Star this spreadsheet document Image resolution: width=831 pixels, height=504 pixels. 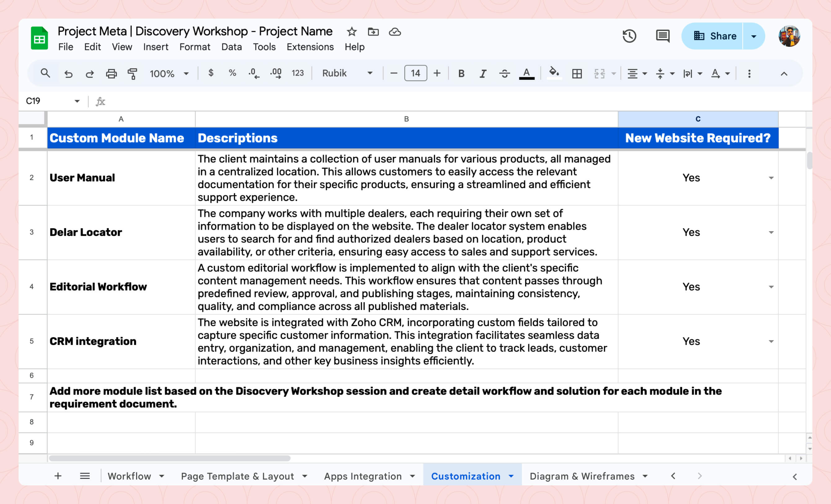[351, 32]
